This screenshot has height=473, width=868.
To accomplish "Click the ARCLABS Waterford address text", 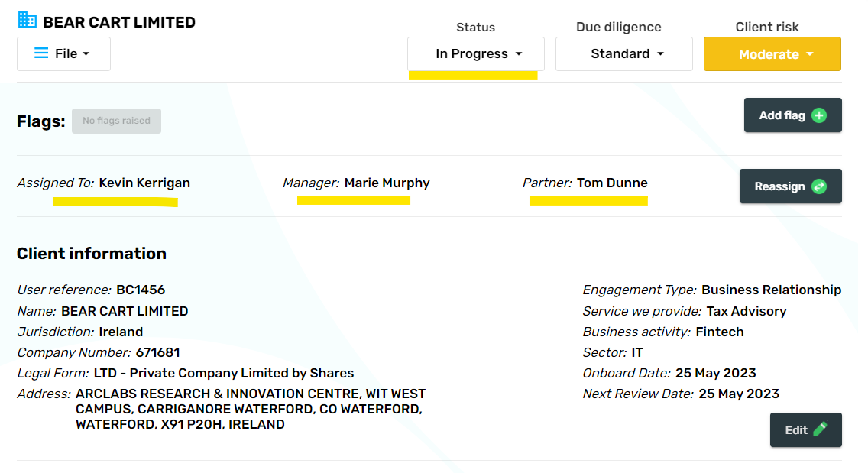I will 250,409.
